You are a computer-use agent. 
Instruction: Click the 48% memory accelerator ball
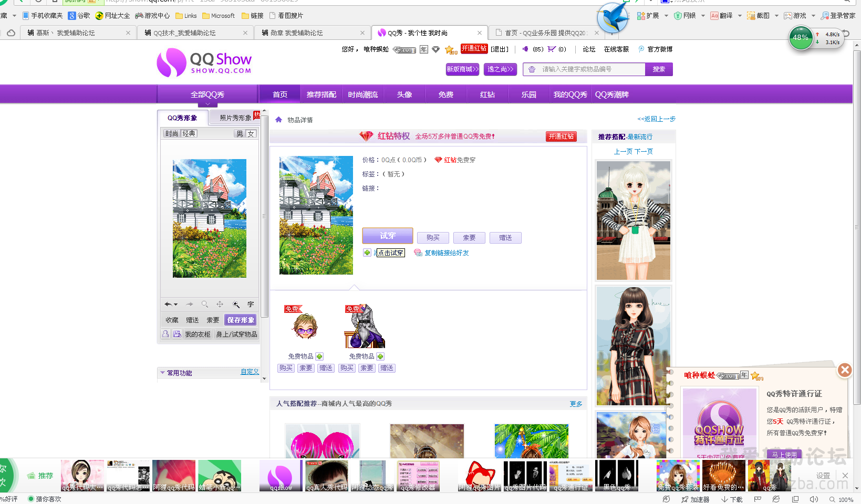tap(801, 38)
